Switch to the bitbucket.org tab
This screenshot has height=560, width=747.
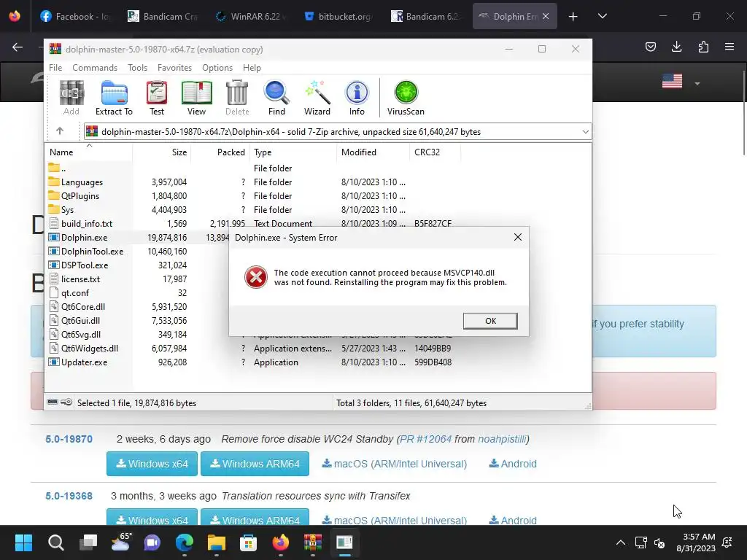click(x=338, y=16)
